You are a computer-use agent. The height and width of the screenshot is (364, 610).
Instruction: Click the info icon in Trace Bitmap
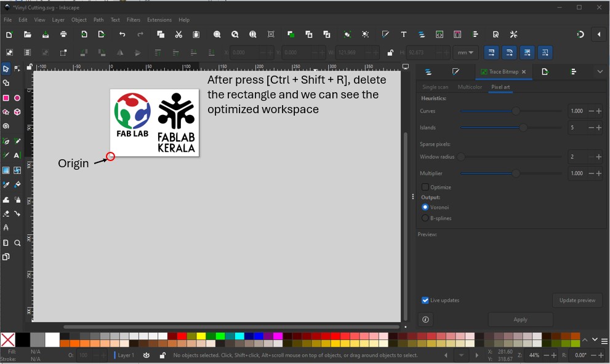[425, 319]
